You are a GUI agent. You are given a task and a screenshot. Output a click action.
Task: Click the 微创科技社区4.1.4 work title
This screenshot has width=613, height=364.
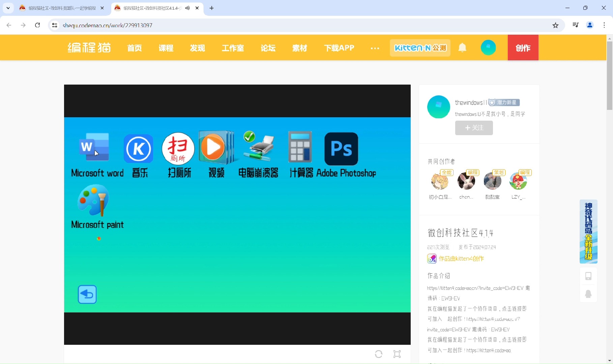pyautogui.click(x=461, y=233)
